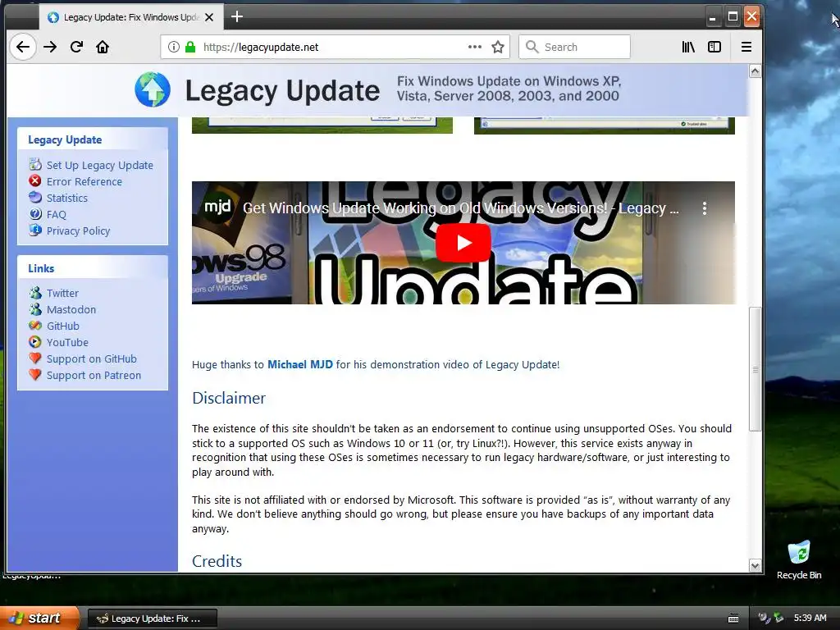Screen dimensions: 840x630
Task: Toggle the browser sidebar view
Action: point(714,47)
